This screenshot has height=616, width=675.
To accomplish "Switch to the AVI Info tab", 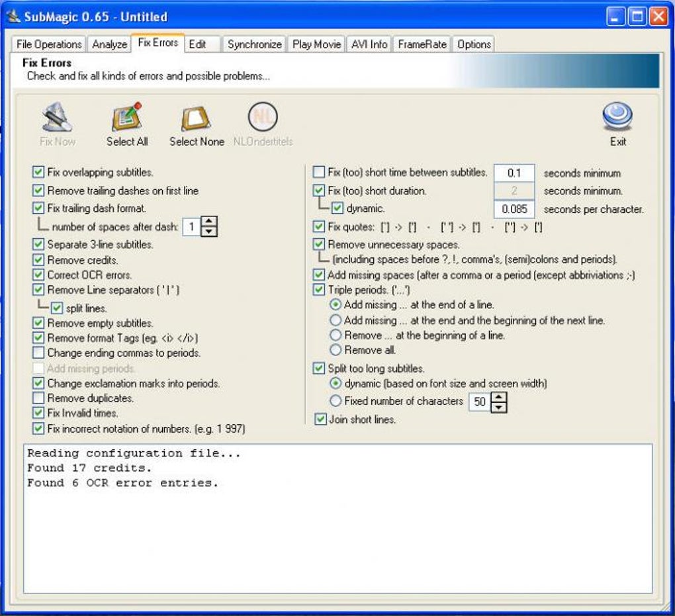I will 369,44.
